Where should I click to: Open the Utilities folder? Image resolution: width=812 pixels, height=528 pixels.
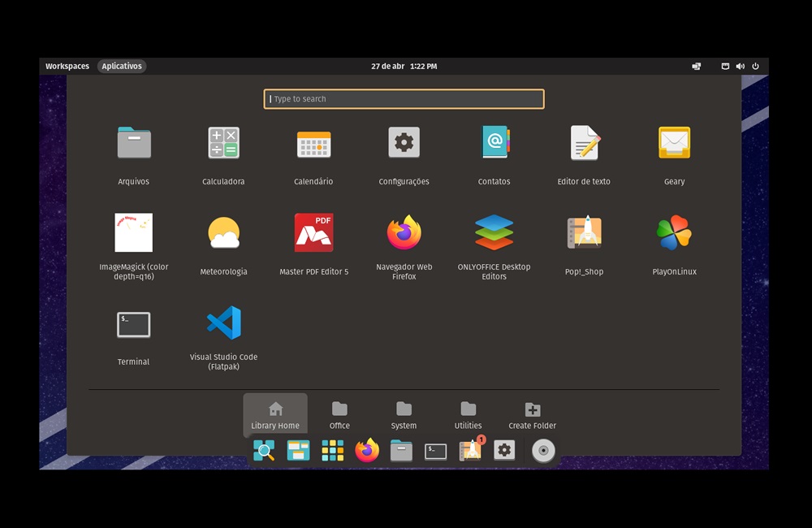pos(468,415)
